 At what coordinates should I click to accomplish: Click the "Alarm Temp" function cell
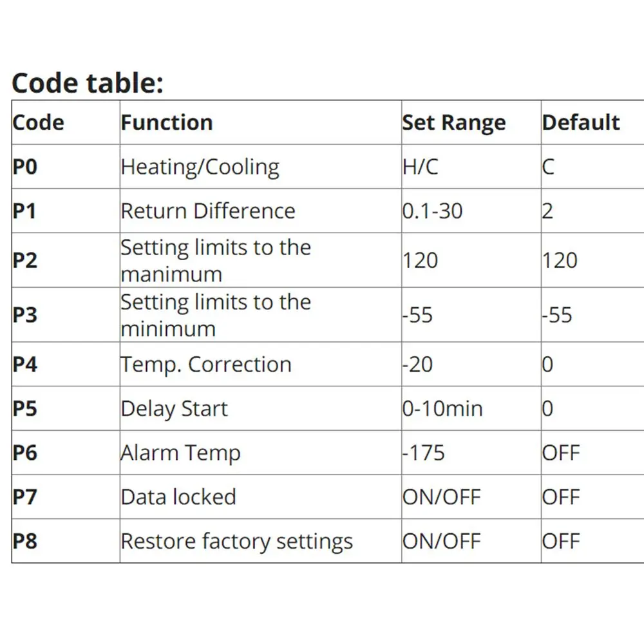click(x=180, y=453)
